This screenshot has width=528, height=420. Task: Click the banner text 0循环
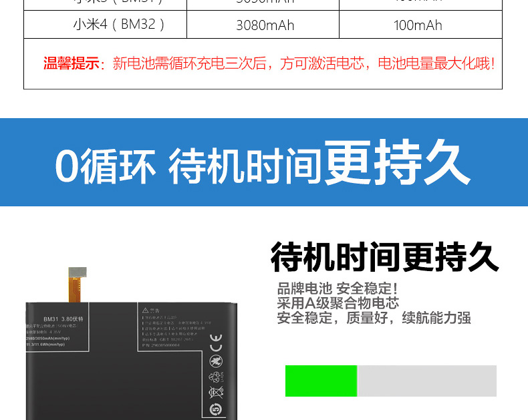(105, 166)
